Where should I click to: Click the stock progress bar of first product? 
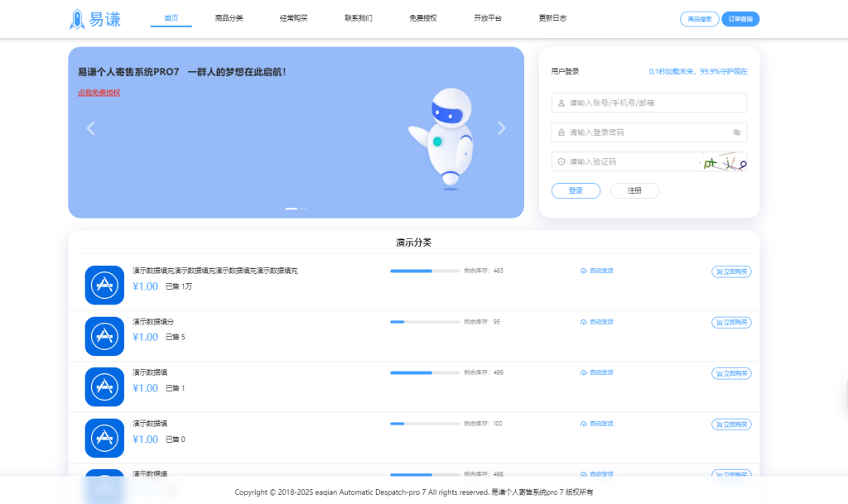pyautogui.click(x=424, y=271)
